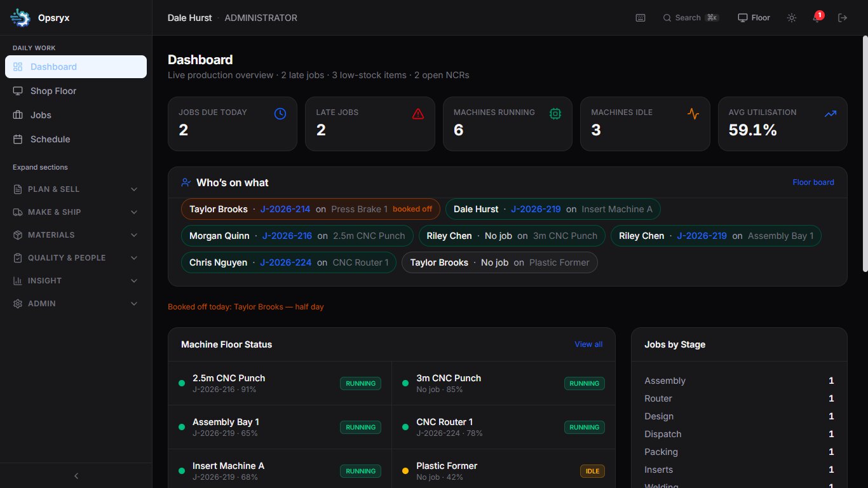This screenshot has height=488, width=868.
Task: Click the Shop Floor monitor icon
Action: click(18, 91)
